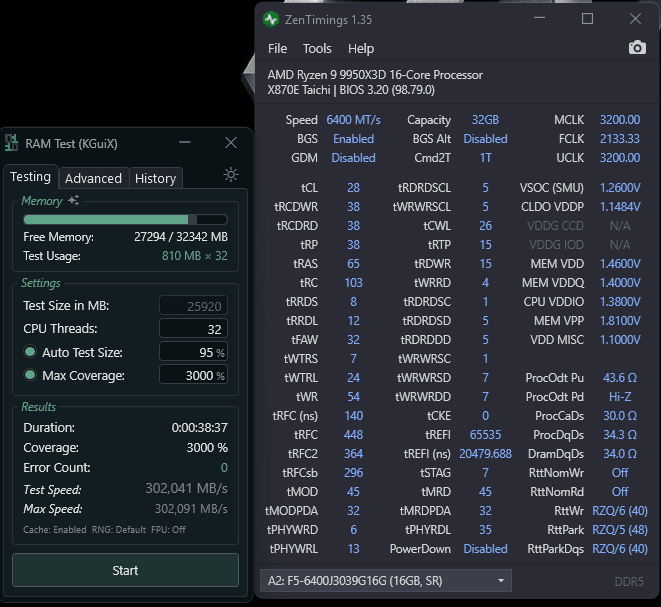Image resolution: width=661 pixels, height=607 pixels.
Task: Expand the memory module dropdown A2: F5-6400J3039G16G
Action: click(386, 580)
